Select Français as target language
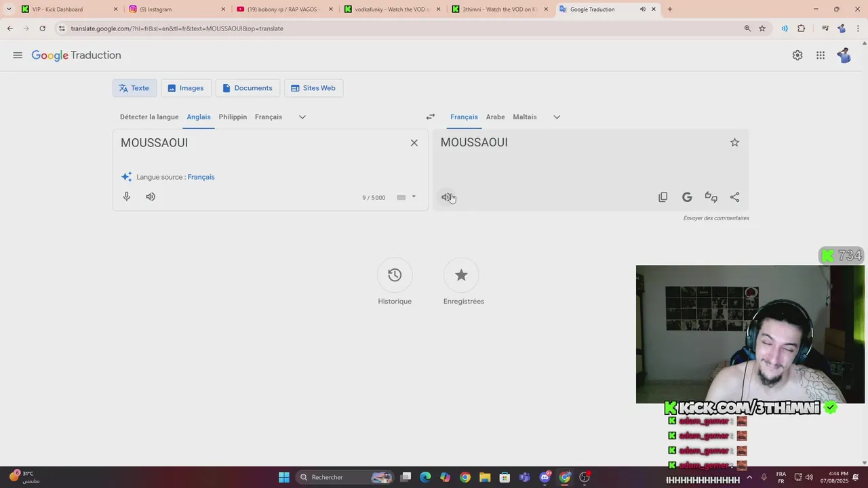This screenshot has height=488, width=868. click(x=464, y=117)
